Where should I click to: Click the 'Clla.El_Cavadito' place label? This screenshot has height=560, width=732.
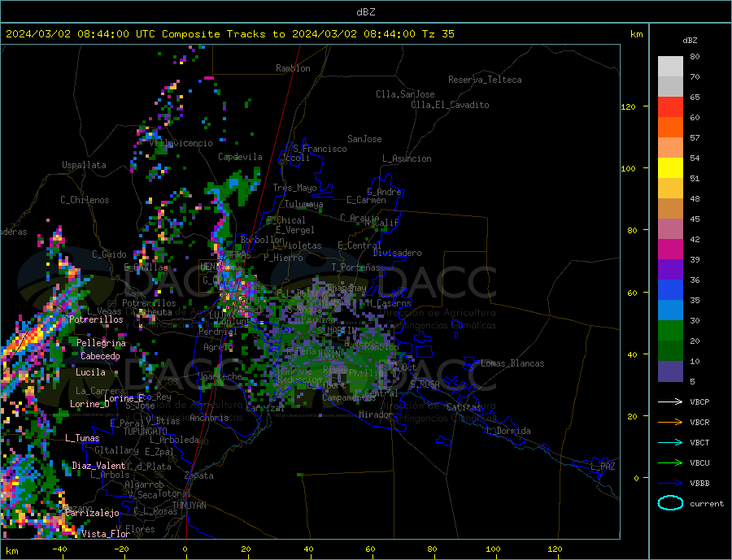pos(450,105)
